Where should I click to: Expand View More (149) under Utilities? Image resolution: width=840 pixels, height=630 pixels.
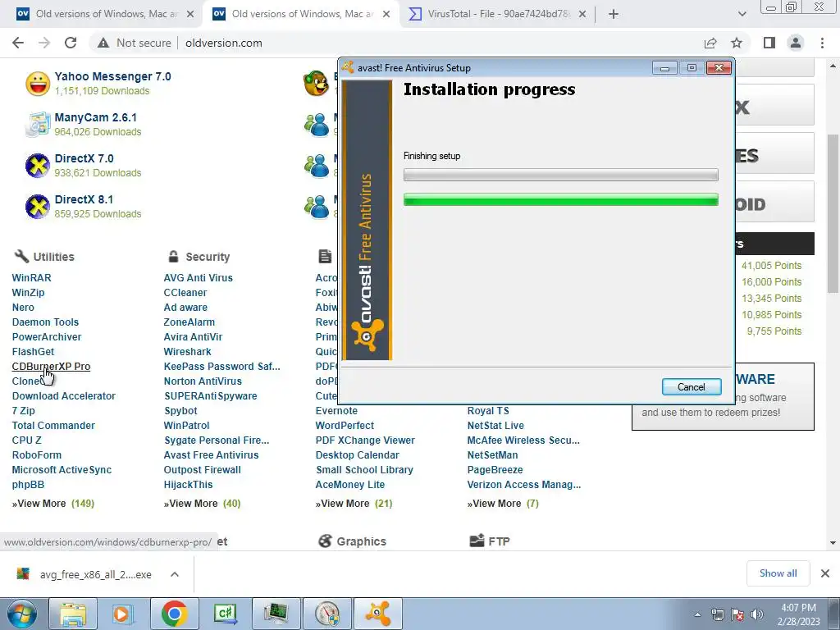(53, 504)
